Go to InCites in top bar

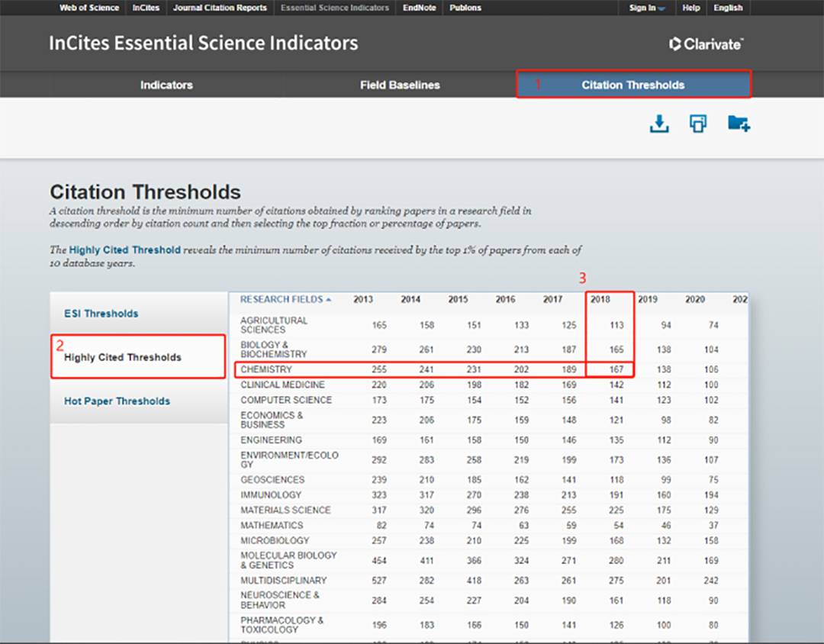click(x=146, y=8)
